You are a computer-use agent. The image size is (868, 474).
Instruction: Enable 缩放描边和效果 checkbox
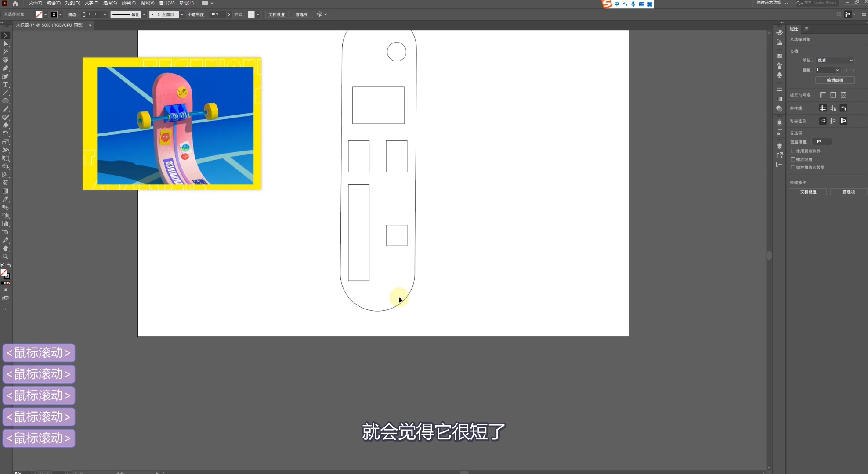coord(793,167)
